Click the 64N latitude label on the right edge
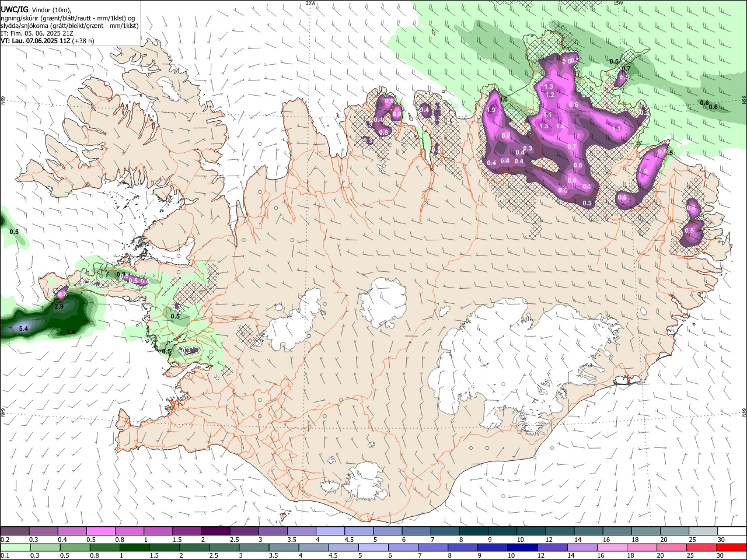Viewport: 747px width, 560px height. tap(744, 412)
